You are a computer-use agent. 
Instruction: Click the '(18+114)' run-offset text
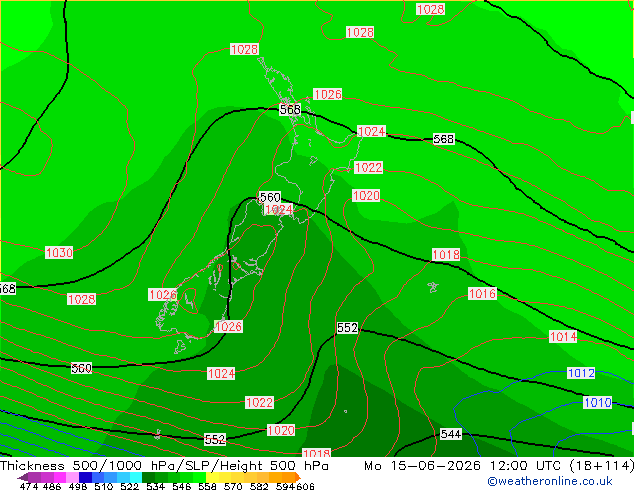pos(602,466)
